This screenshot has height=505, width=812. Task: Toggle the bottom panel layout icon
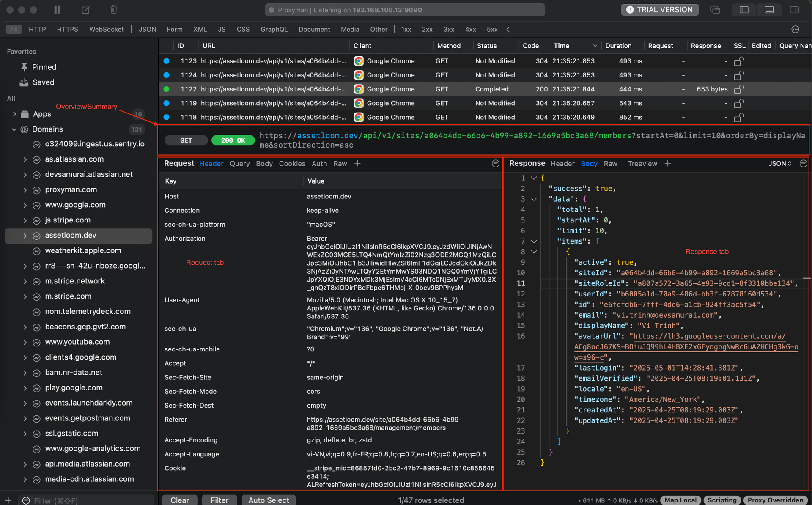(x=769, y=10)
